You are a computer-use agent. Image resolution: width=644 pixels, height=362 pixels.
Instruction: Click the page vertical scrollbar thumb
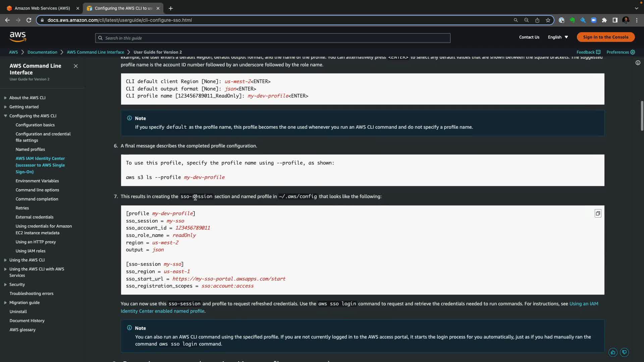[642, 116]
